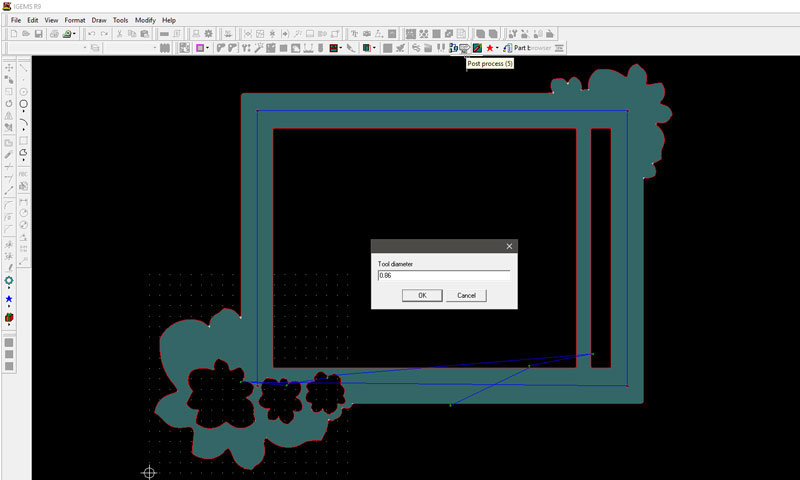Open the Part browser
This screenshot has height=480, width=800.
click(x=528, y=48)
